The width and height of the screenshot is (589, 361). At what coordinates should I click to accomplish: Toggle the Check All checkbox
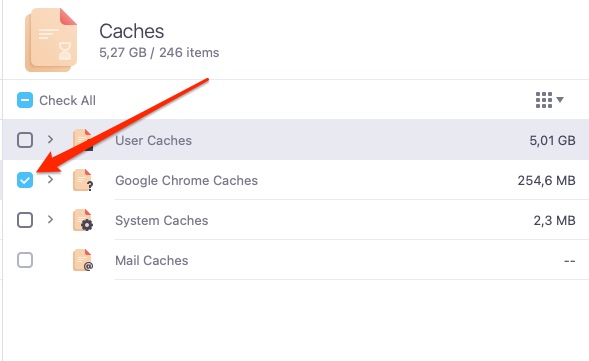pyautogui.click(x=25, y=100)
